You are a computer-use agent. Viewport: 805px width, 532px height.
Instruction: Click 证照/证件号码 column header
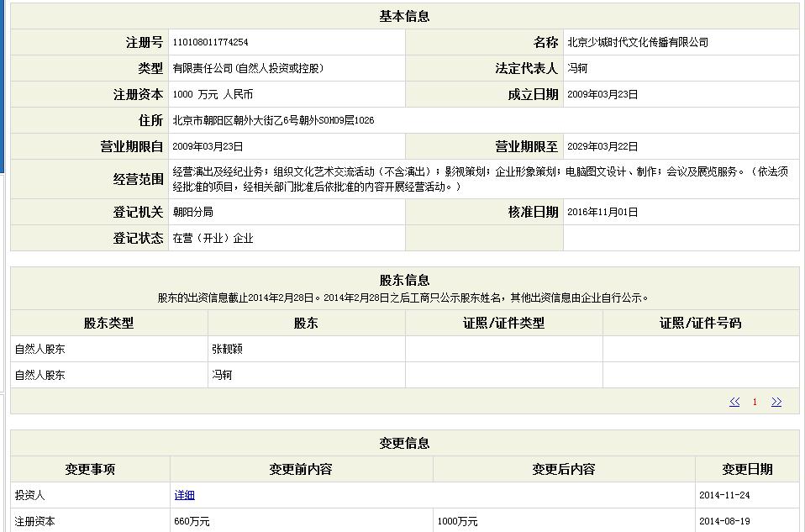coord(701,323)
